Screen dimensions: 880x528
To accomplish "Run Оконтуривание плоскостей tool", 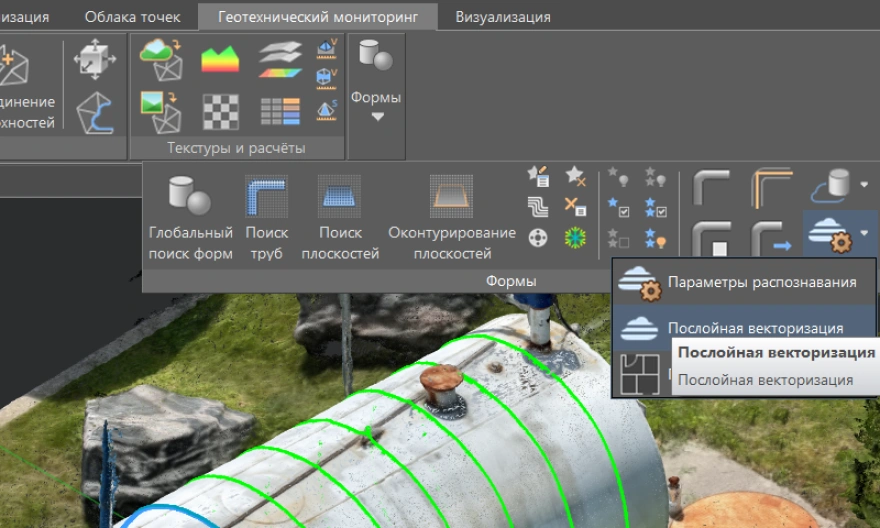I will pyautogui.click(x=452, y=218).
